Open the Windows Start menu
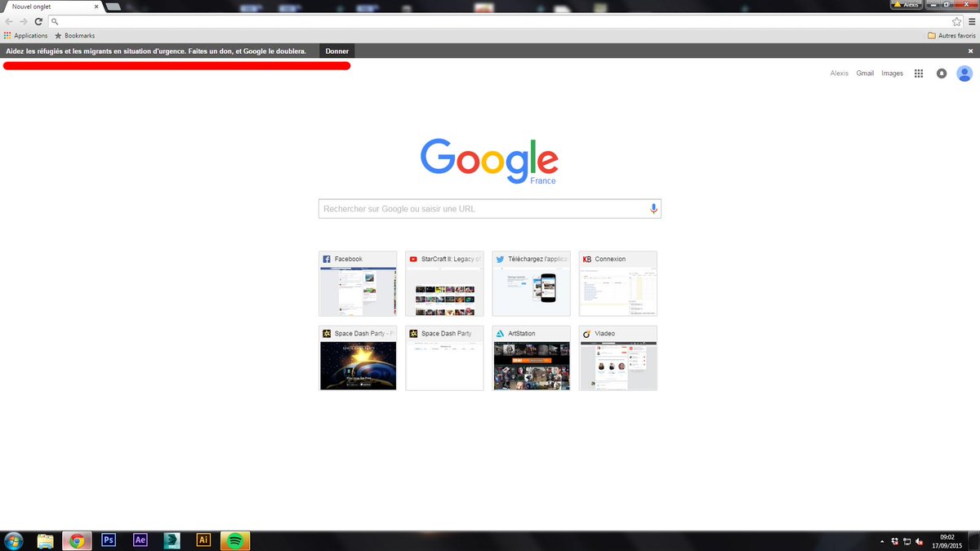Image resolution: width=980 pixels, height=551 pixels. click(13, 540)
